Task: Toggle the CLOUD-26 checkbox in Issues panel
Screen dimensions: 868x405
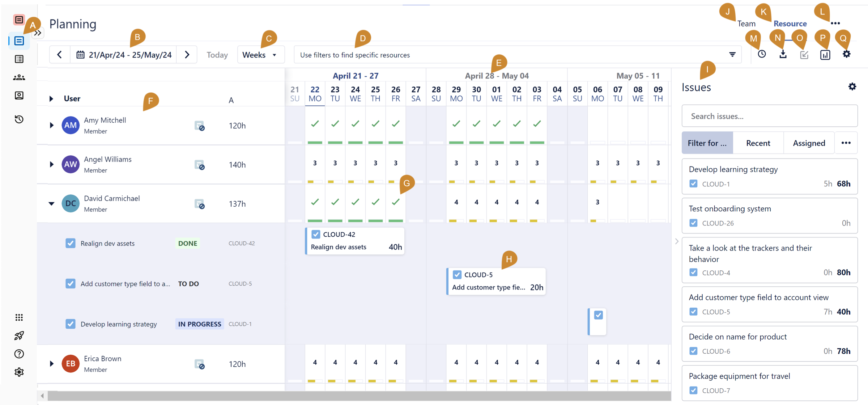Action: pyautogui.click(x=694, y=223)
